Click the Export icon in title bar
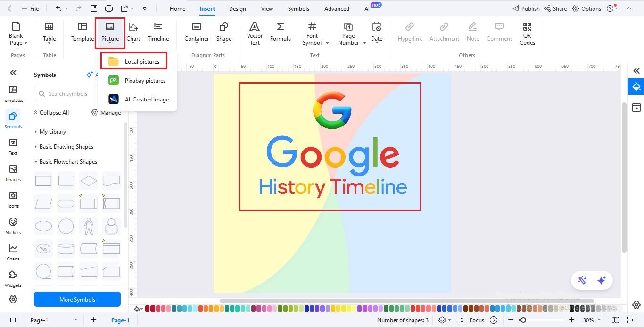This screenshot has width=644, height=327. coord(124,8)
